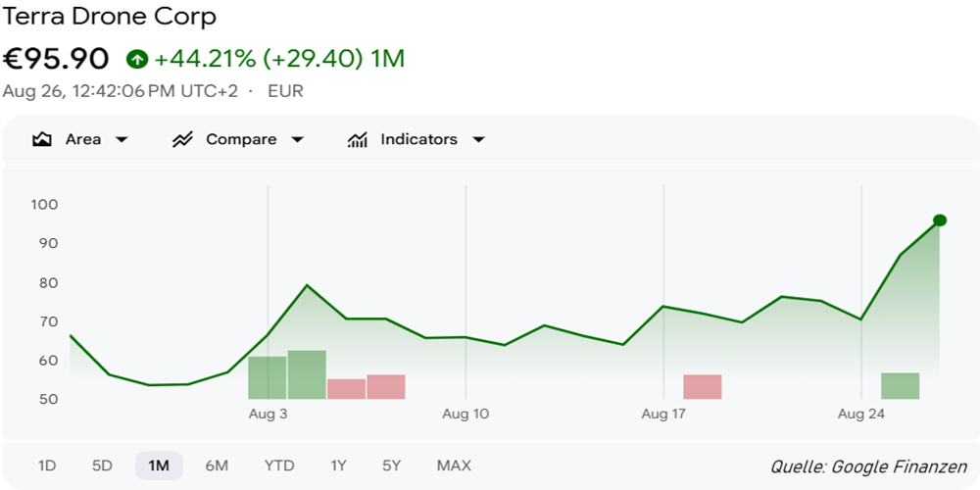Click the Area chart type icon
Image resolution: width=980 pixels, height=490 pixels.
point(41,139)
